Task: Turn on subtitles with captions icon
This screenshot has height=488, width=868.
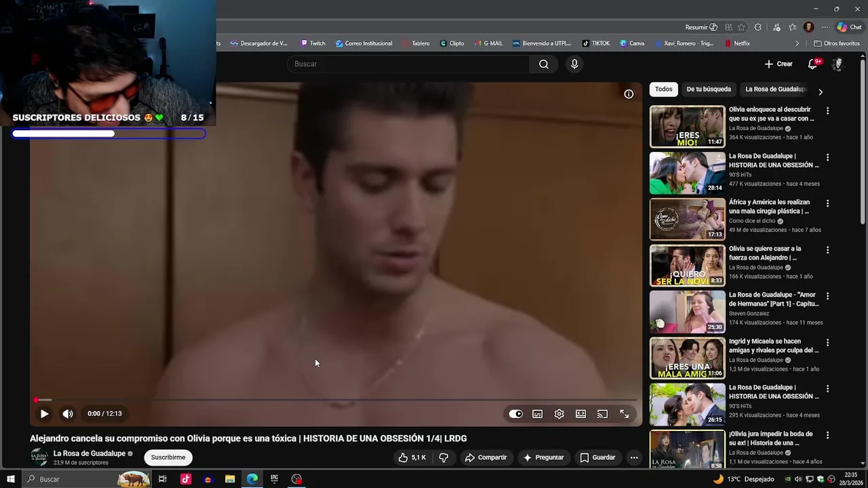Action: [x=538, y=414]
